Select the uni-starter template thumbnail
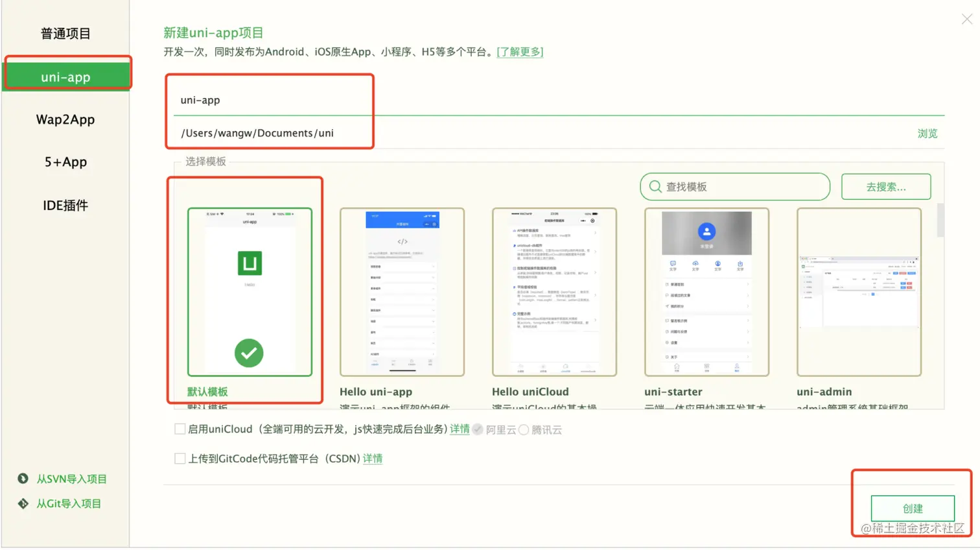 706,292
